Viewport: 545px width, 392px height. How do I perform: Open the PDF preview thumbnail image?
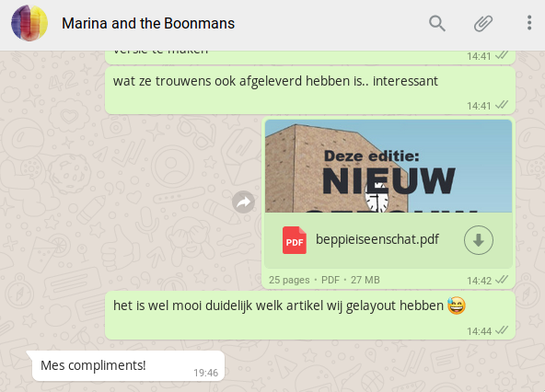click(x=388, y=167)
